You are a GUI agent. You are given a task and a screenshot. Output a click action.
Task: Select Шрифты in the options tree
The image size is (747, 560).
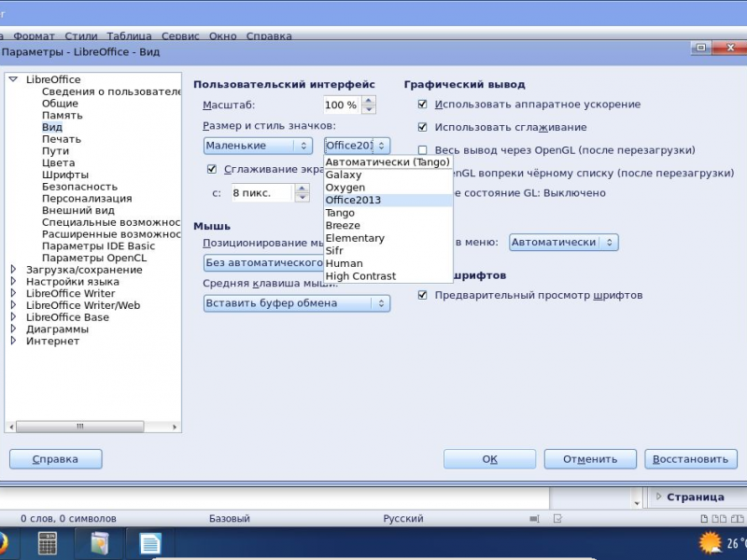[65, 175]
